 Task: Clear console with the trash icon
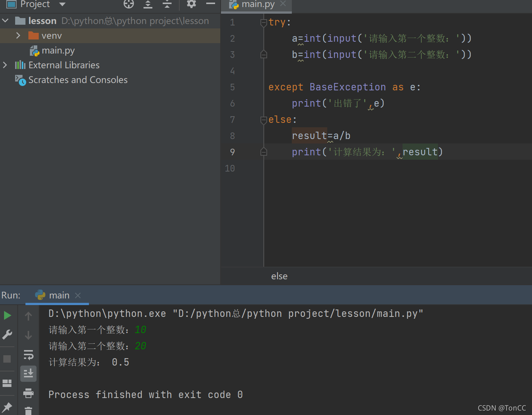[x=28, y=411]
